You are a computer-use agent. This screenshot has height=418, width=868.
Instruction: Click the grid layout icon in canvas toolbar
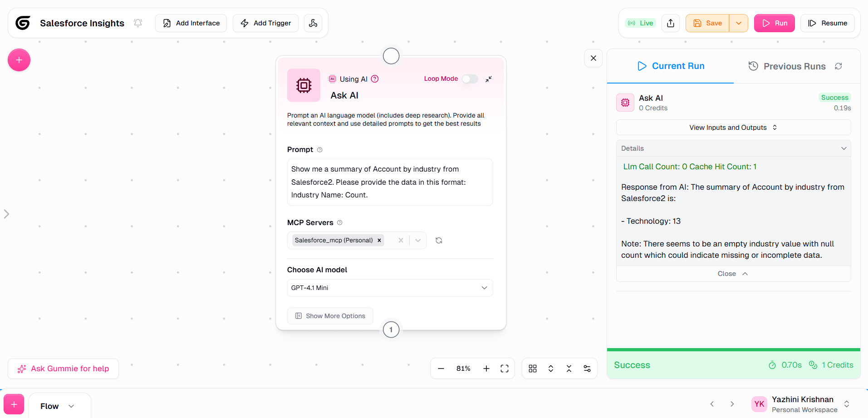(x=533, y=369)
